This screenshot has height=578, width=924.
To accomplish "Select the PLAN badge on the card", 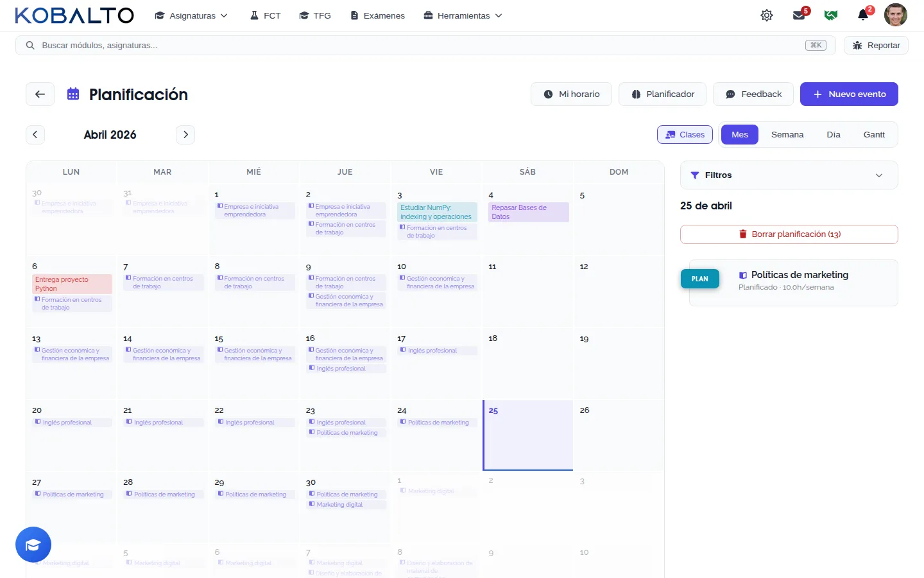I will (x=699, y=279).
